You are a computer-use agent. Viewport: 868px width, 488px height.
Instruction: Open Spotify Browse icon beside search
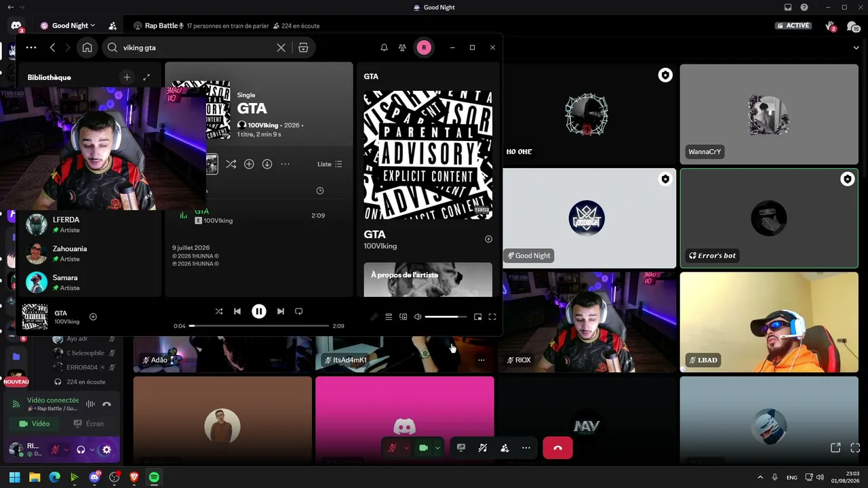pos(303,47)
